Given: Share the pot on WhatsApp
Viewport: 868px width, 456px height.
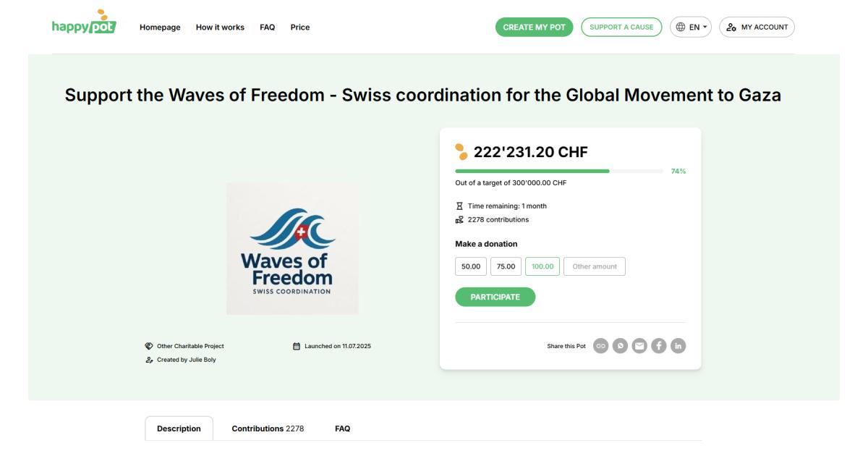Looking at the screenshot, I should point(620,345).
